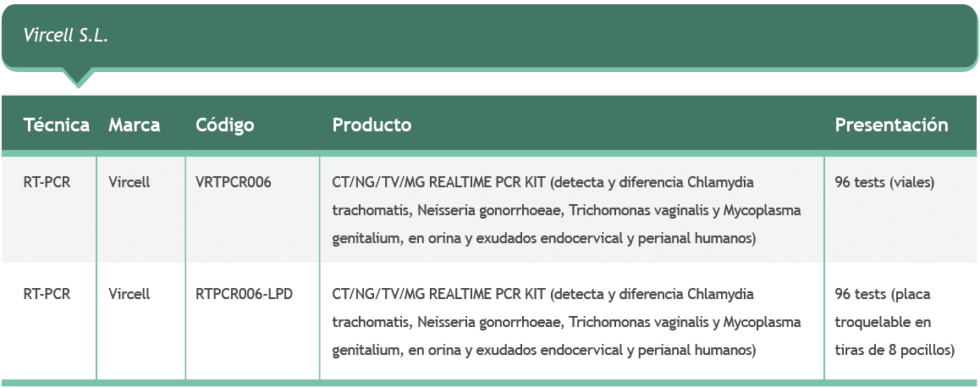Click 'tiras de 8 pocillos)' text

pyautogui.click(x=895, y=350)
